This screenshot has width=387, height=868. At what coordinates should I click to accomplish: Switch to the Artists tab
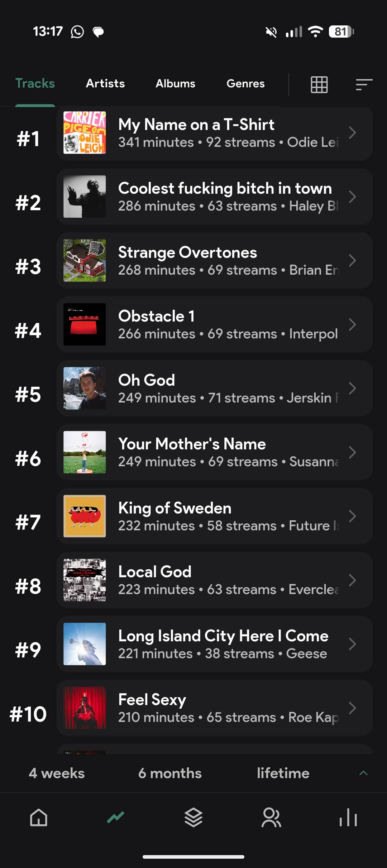105,83
